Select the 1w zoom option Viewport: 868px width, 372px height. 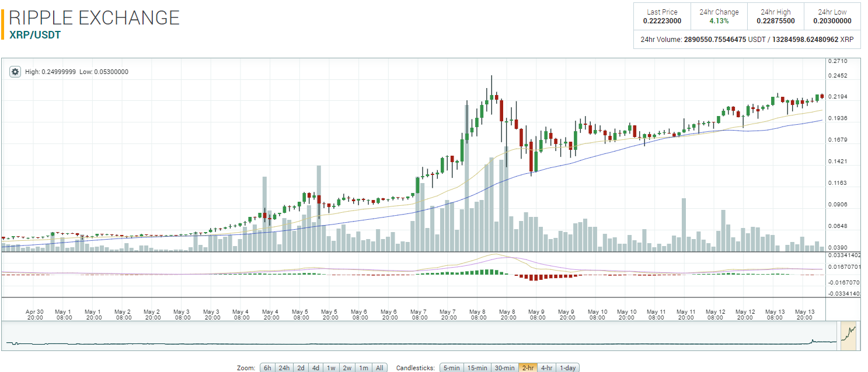(x=332, y=367)
